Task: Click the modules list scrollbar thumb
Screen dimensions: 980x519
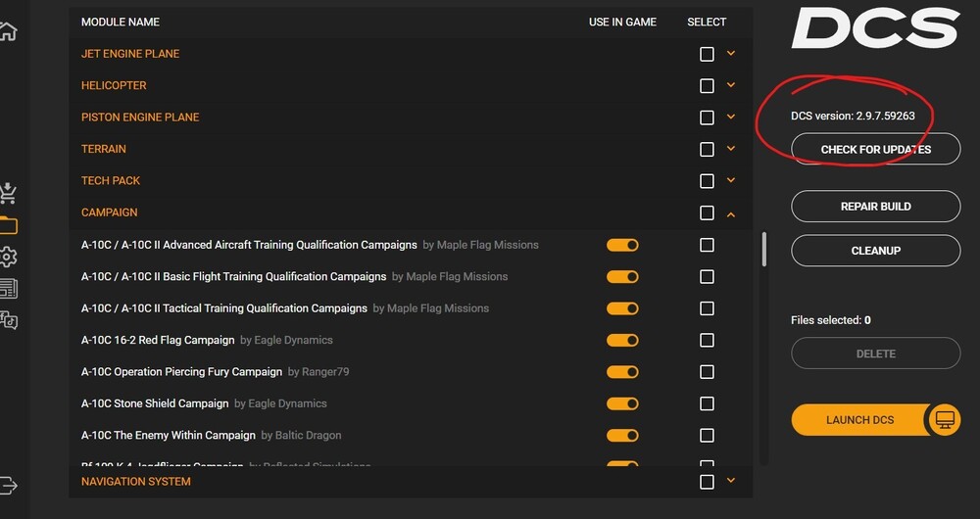Action: point(763,249)
